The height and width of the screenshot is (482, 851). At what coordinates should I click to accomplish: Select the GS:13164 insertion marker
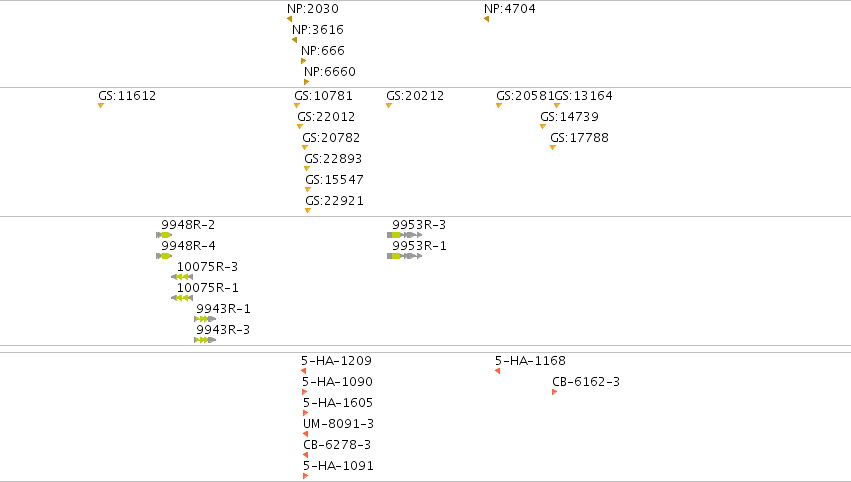(x=557, y=105)
